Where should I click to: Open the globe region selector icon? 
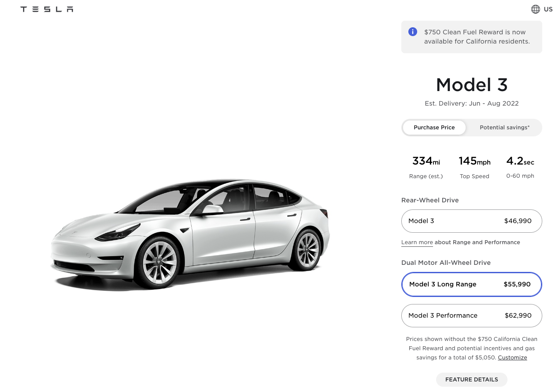pos(535,9)
